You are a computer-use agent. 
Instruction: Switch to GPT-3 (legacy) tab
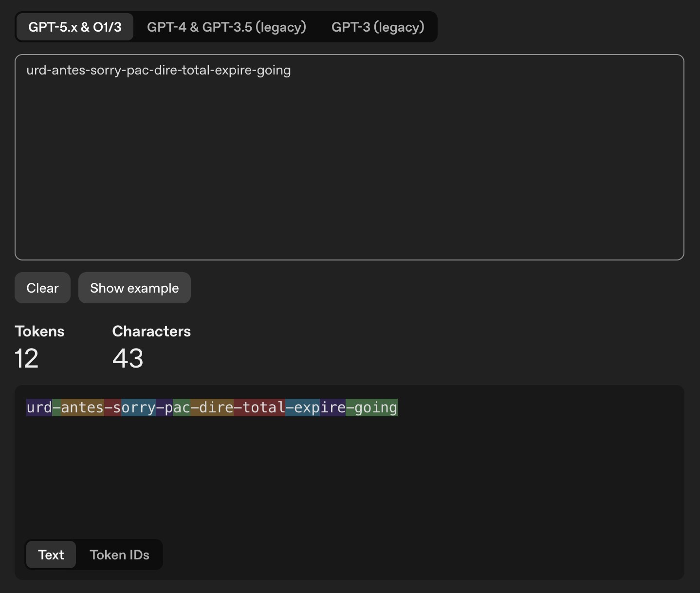378,27
